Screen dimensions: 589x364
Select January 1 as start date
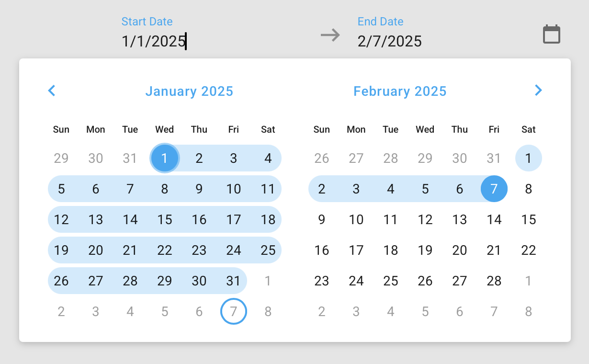tap(165, 158)
